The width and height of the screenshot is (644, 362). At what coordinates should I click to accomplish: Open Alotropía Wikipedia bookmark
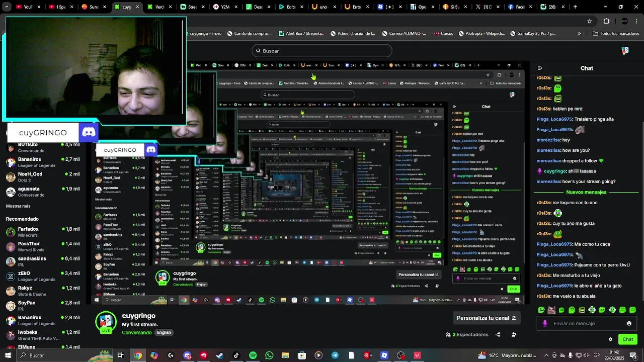click(x=481, y=34)
